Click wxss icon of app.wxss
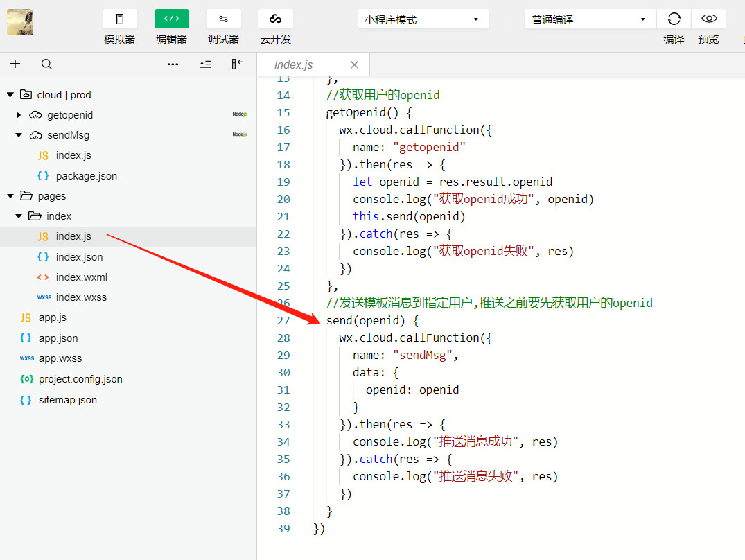 point(26,358)
